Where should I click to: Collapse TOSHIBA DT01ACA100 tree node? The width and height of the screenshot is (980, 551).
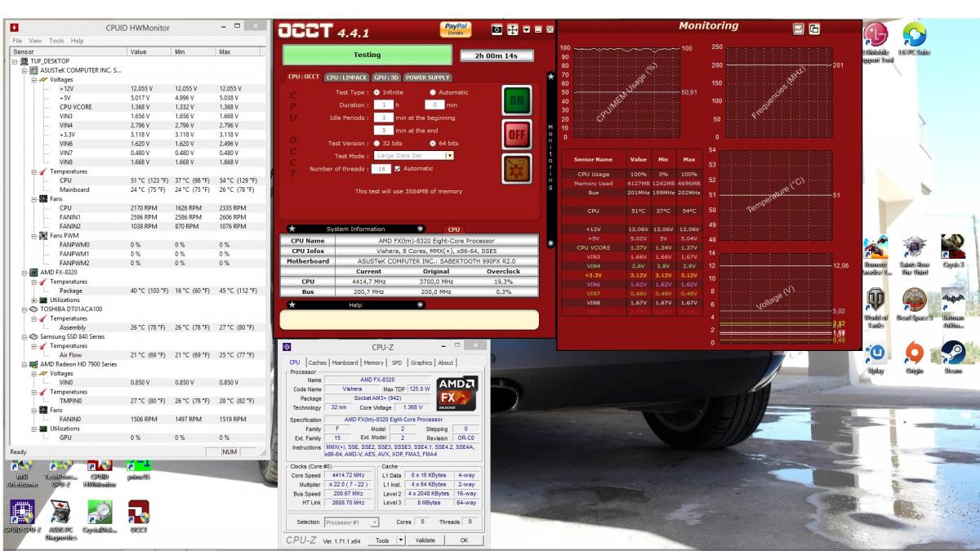point(24,309)
